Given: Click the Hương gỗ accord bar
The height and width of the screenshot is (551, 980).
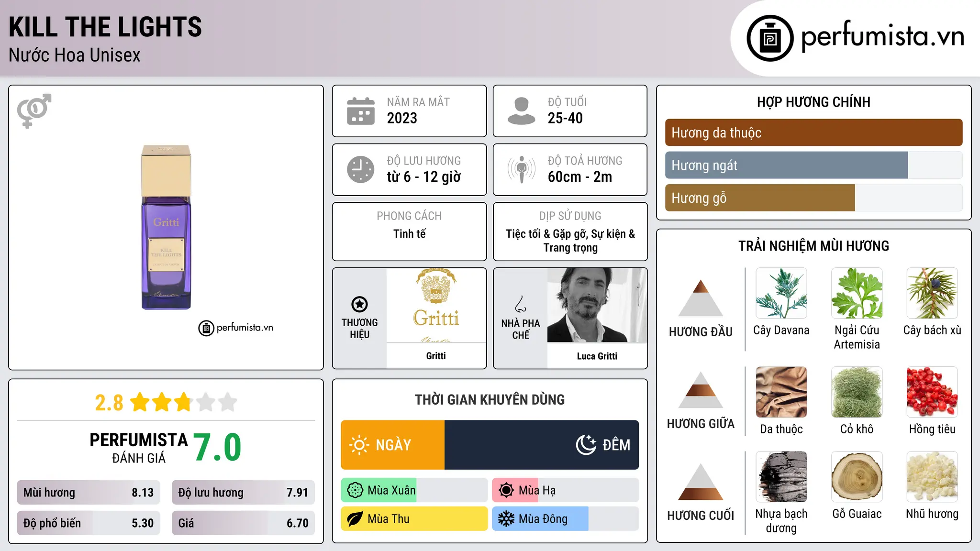Looking at the screenshot, I should tap(813, 198).
